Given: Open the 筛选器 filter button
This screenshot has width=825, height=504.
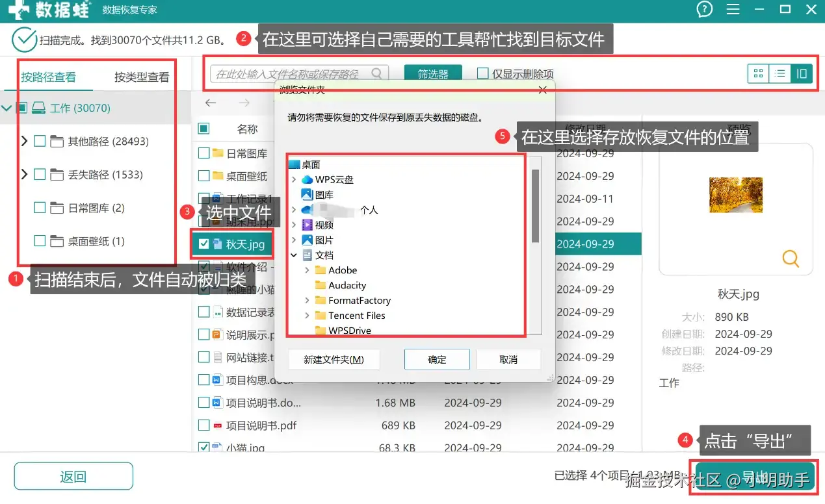Looking at the screenshot, I should (x=433, y=73).
